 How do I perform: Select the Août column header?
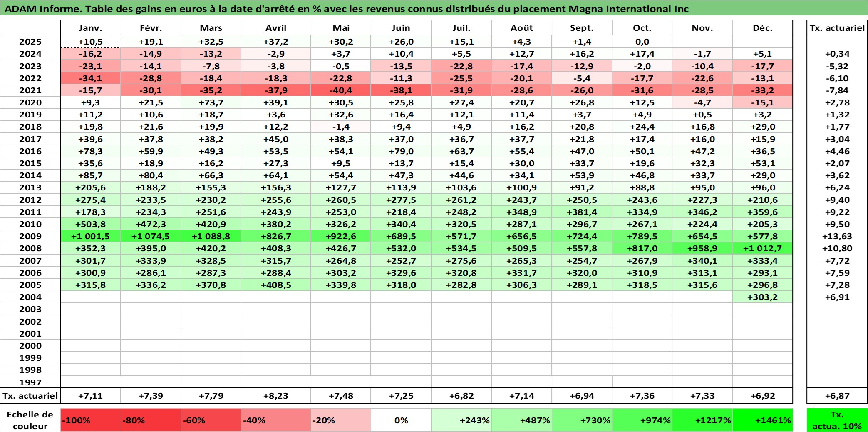tap(522, 28)
